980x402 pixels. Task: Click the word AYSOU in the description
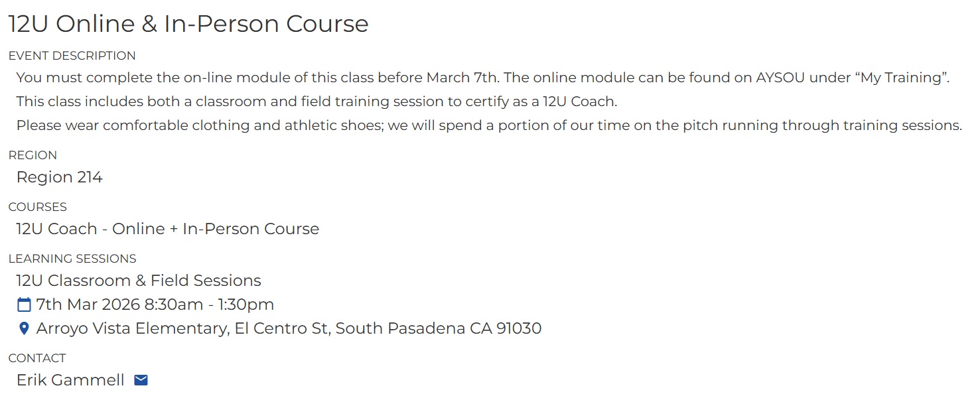[780, 78]
